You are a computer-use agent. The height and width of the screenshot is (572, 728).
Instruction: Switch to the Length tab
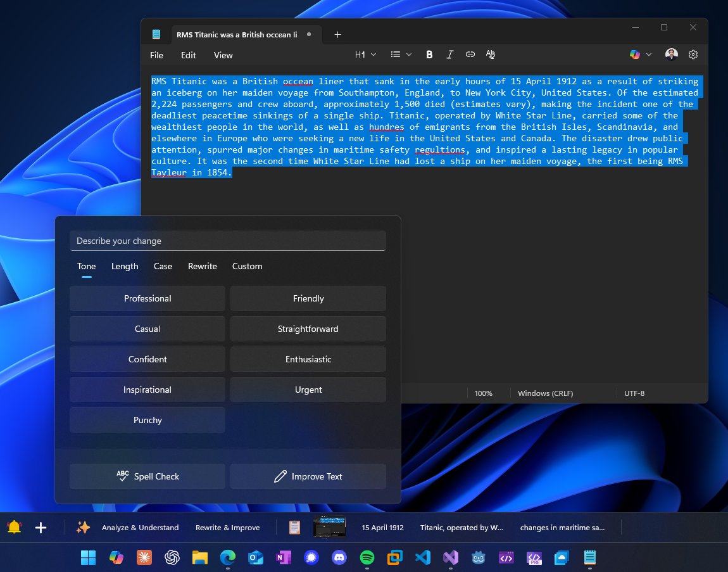125,266
